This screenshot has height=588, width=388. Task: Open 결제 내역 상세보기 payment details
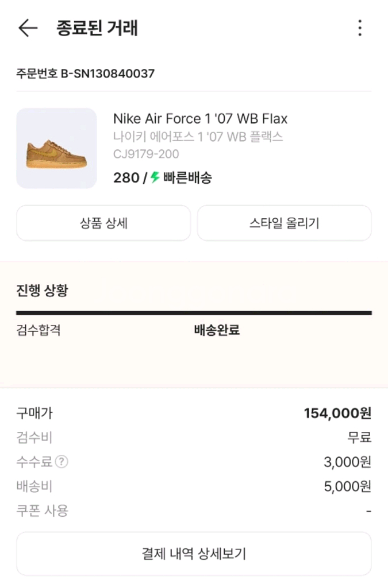(x=194, y=554)
